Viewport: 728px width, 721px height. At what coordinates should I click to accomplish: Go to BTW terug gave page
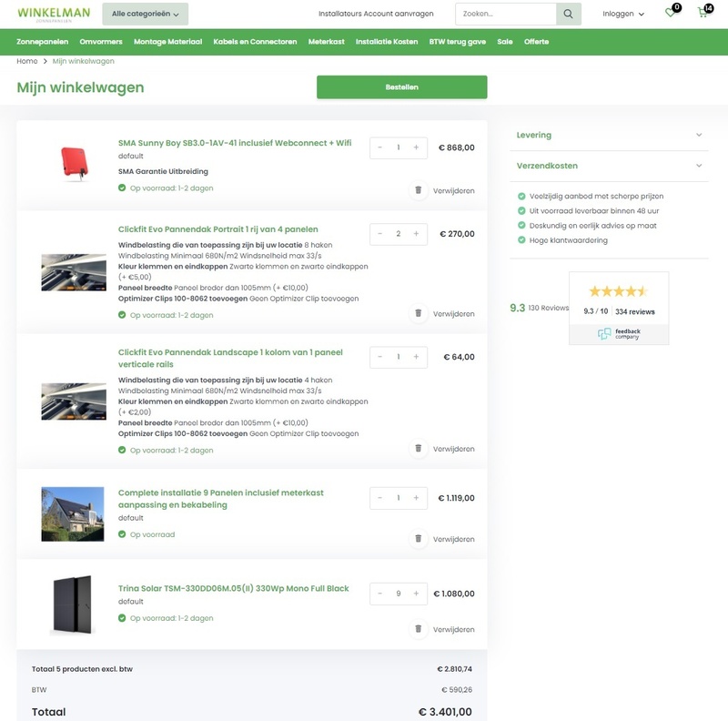458,42
